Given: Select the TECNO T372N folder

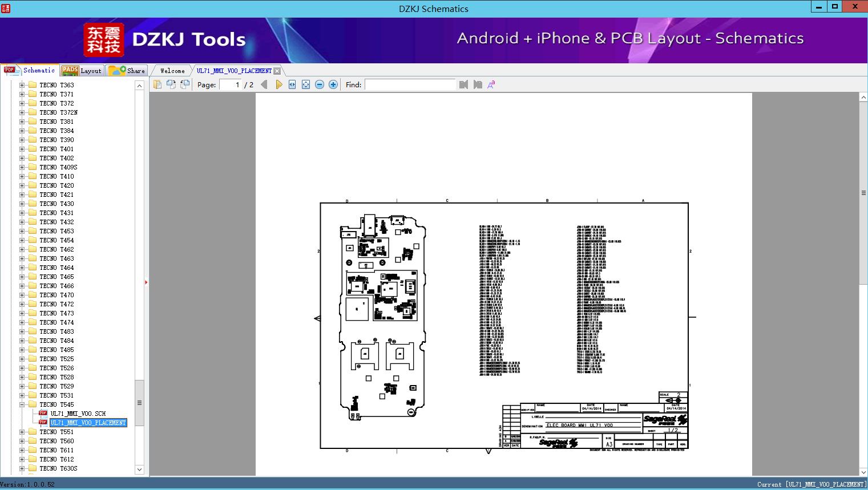Looking at the screenshot, I should point(58,112).
